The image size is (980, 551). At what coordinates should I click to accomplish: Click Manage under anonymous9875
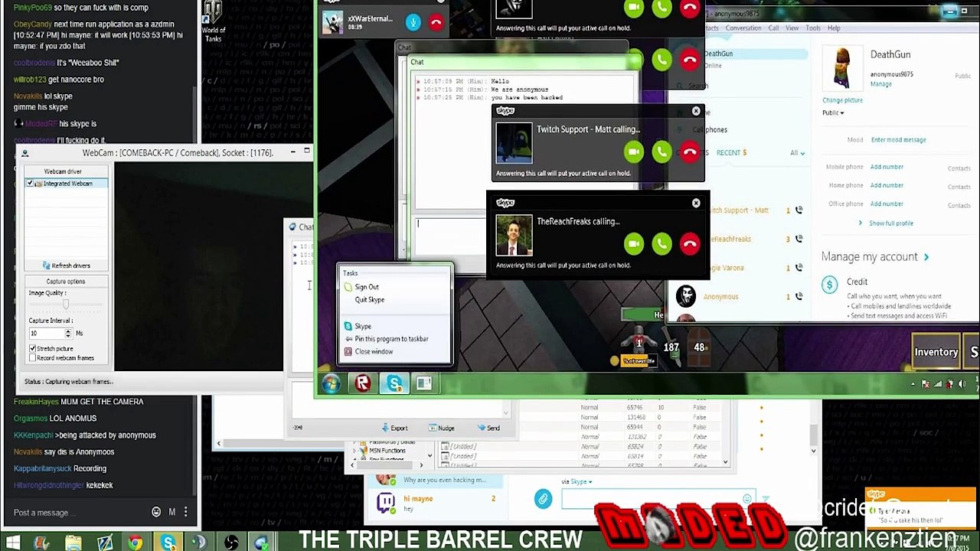[880, 84]
